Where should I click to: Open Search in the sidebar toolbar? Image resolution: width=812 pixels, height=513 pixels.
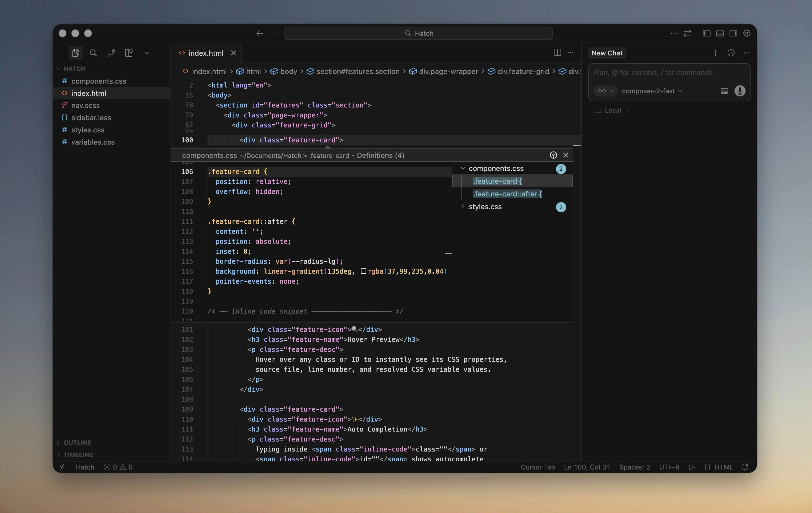coord(94,53)
